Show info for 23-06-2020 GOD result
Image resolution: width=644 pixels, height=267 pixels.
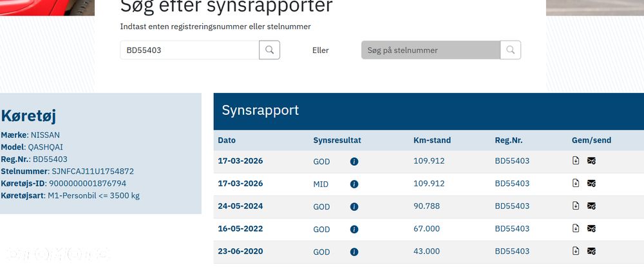point(354,252)
